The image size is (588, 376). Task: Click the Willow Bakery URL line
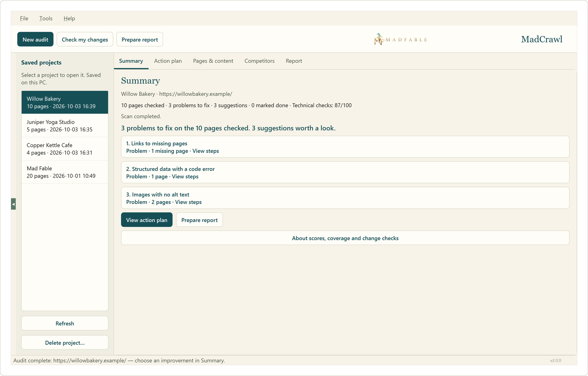pyautogui.click(x=176, y=94)
